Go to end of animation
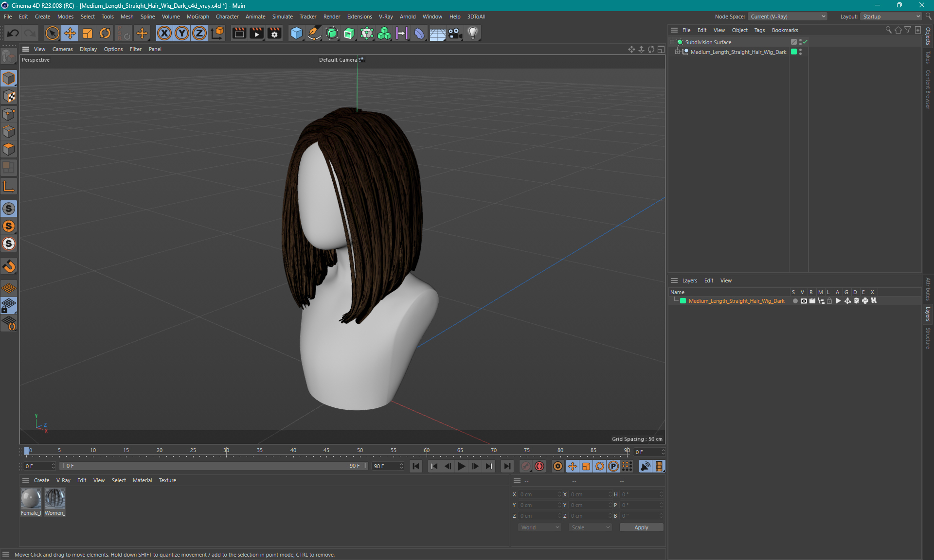Image resolution: width=934 pixels, height=560 pixels. (507, 466)
